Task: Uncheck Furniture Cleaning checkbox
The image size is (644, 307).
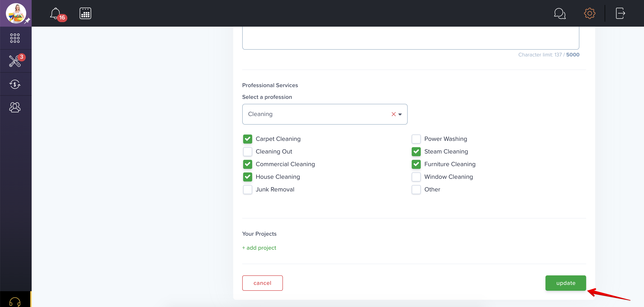Action: [416, 164]
